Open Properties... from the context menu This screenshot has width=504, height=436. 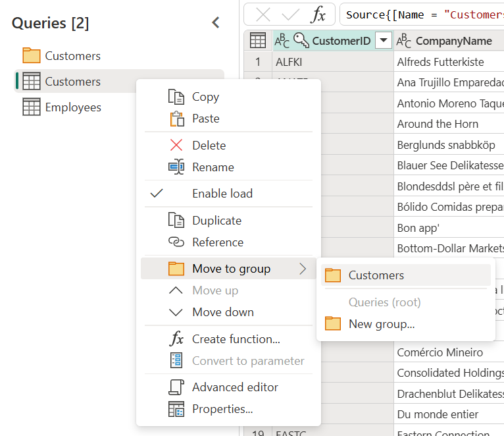[x=228, y=409]
